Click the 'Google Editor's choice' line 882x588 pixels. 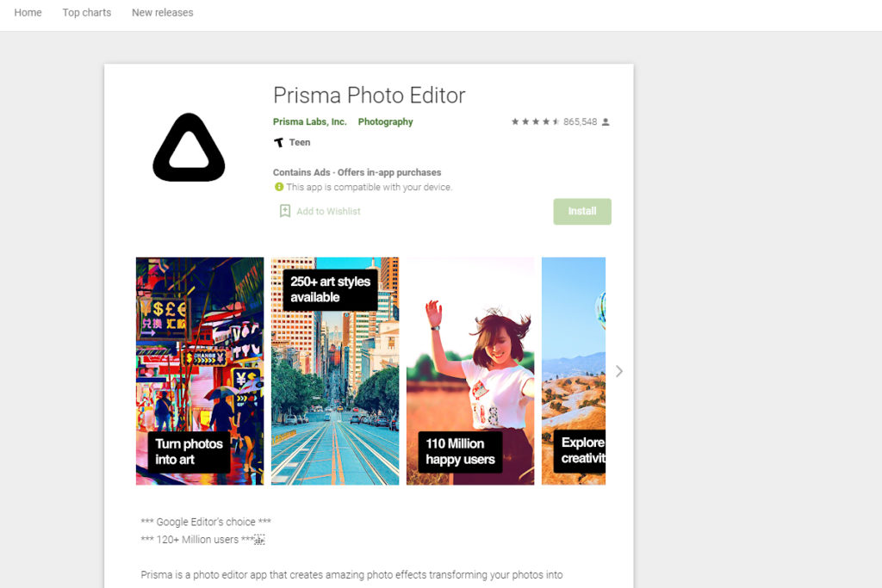[206, 522]
